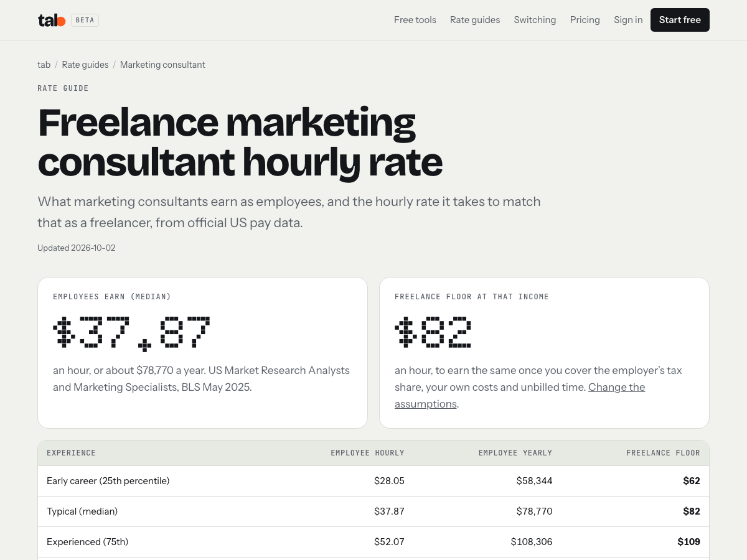Click the pixelated $37.87 figure
This screenshot has width=747, height=560.
(x=131, y=334)
